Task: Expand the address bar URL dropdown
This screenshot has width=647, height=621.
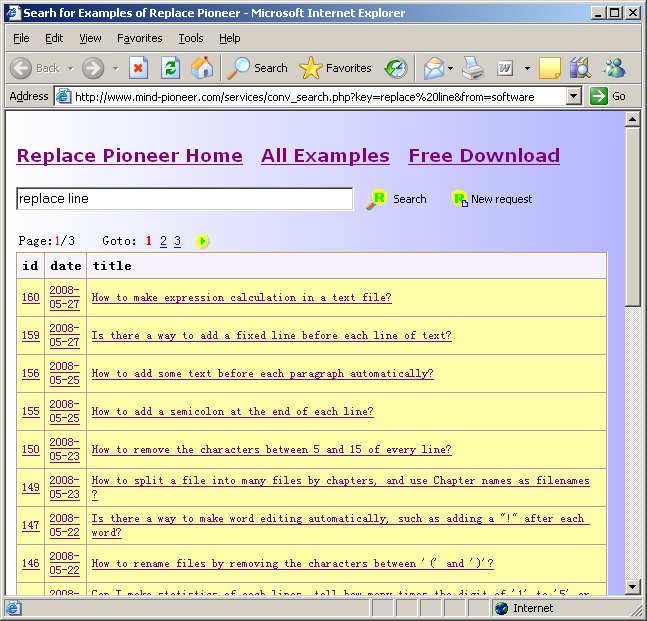Action: (573, 97)
